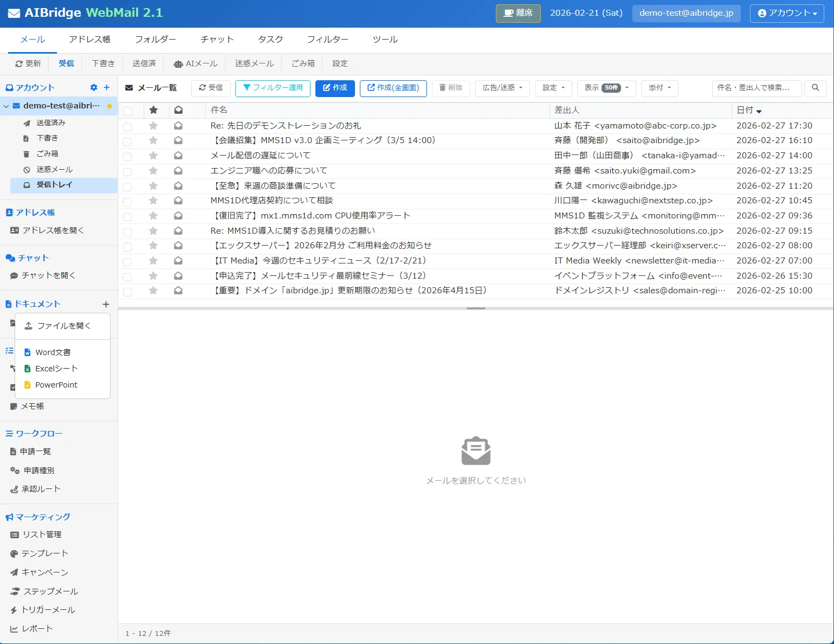Open an Excelシート document

[x=56, y=368]
